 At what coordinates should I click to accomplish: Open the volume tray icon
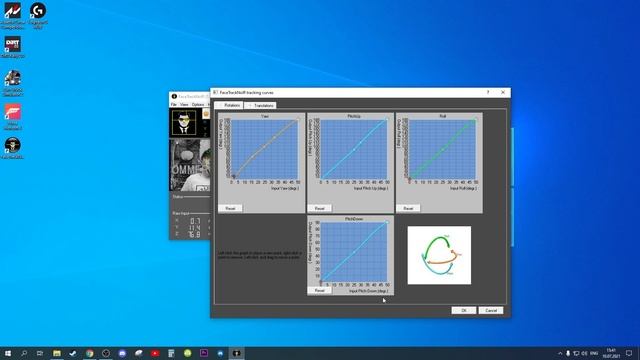click(x=584, y=353)
